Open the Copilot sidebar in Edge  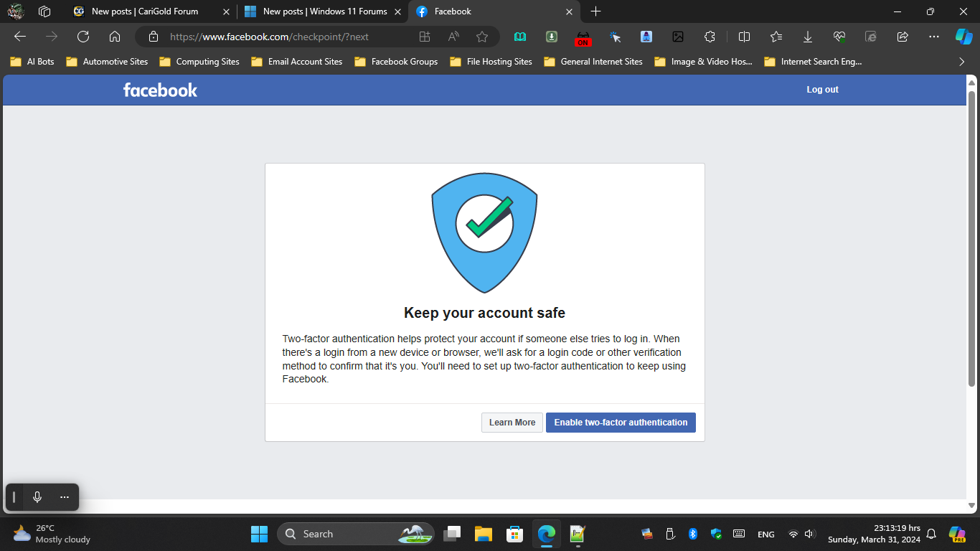(x=963, y=37)
